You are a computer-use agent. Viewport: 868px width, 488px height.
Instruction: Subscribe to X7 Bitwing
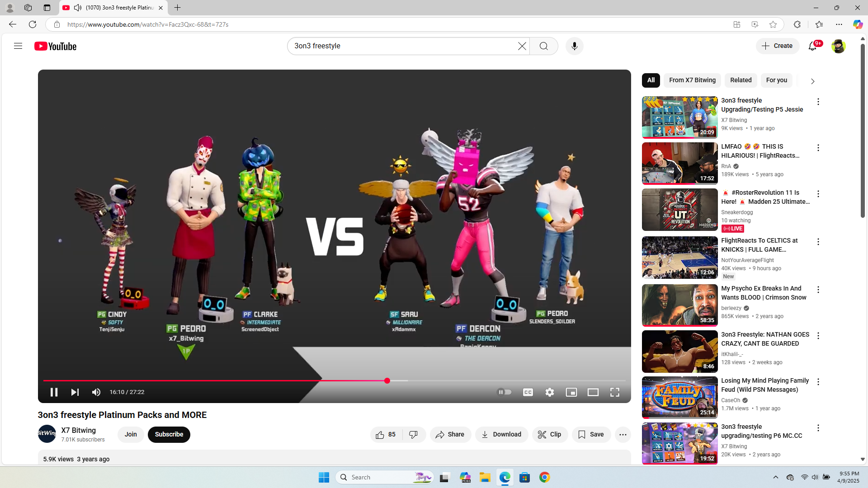click(x=169, y=435)
